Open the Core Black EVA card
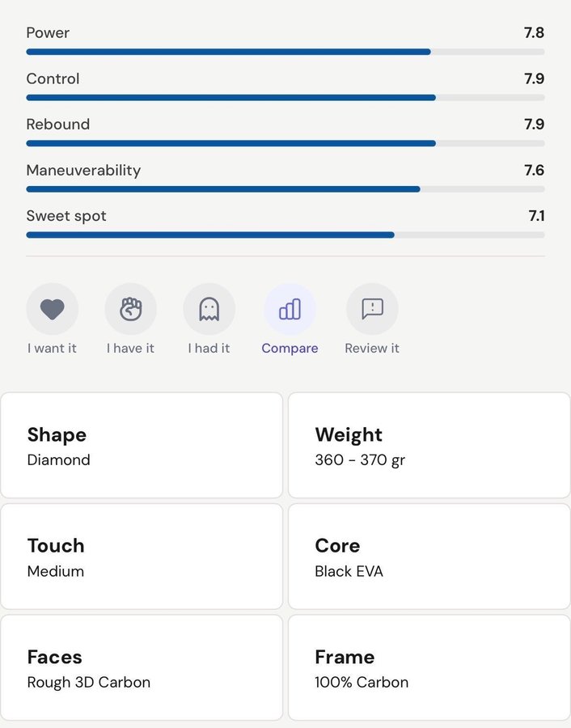The image size is (571, 728). (429, 557)
